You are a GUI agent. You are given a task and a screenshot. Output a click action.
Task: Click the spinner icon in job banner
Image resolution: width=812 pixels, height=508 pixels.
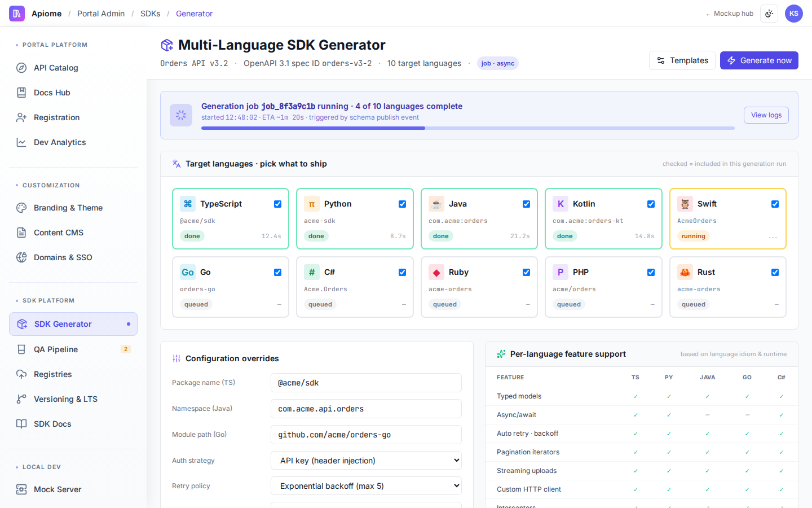point(181,115)
